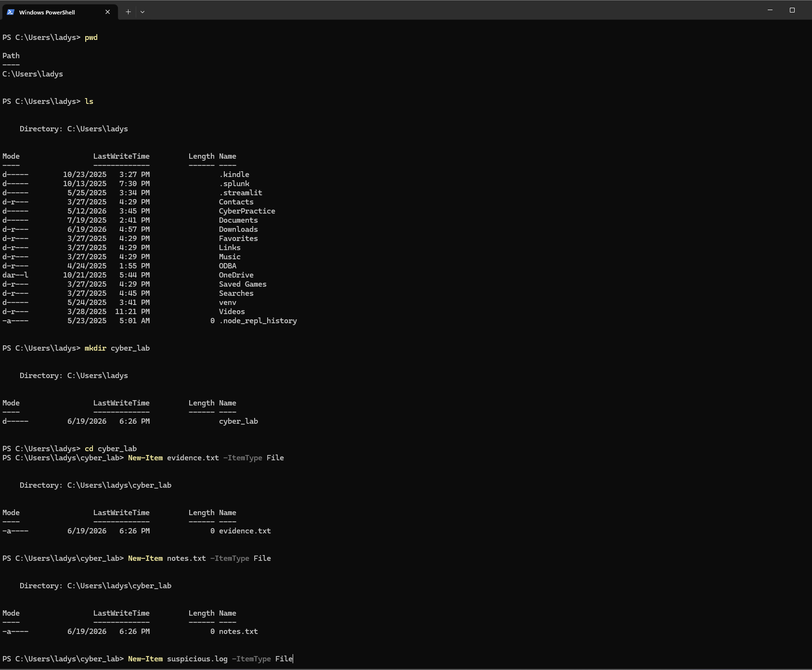Expand the new tab profile dropdown arrow
The width and height of the screenshot is (812, 670).
[142, 12]
